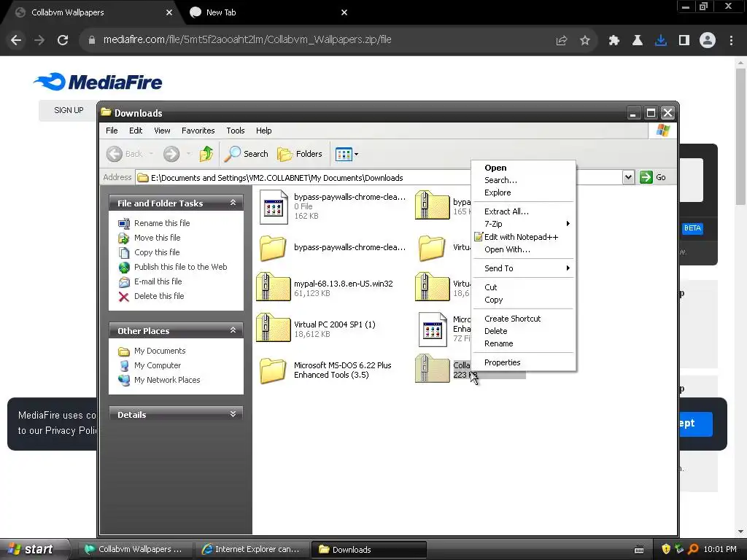Select Extract All... from context menu
747x560 pixels.
point(523,211)
